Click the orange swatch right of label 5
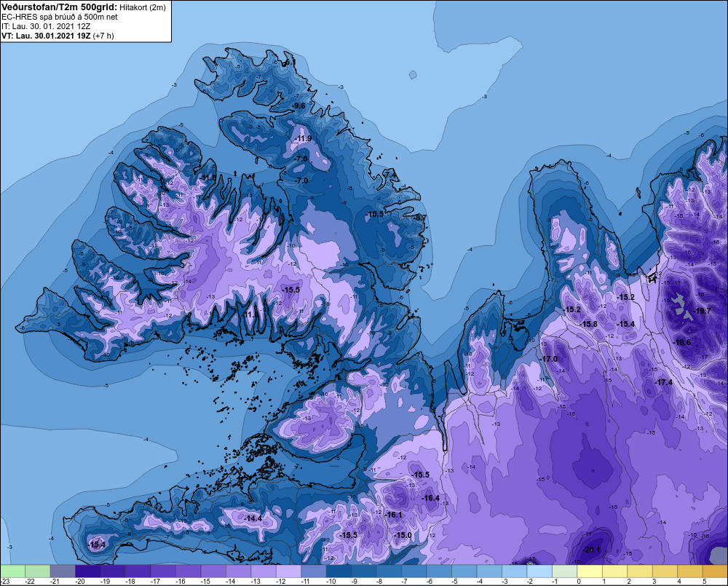 coord(715,571)
